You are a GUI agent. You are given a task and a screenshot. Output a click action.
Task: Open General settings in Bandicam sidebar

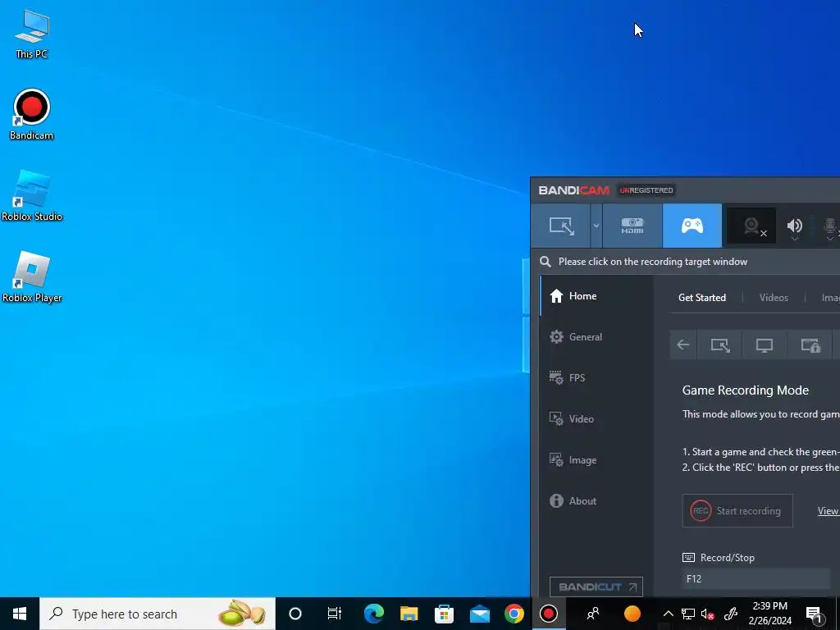(x=597, y=337)
